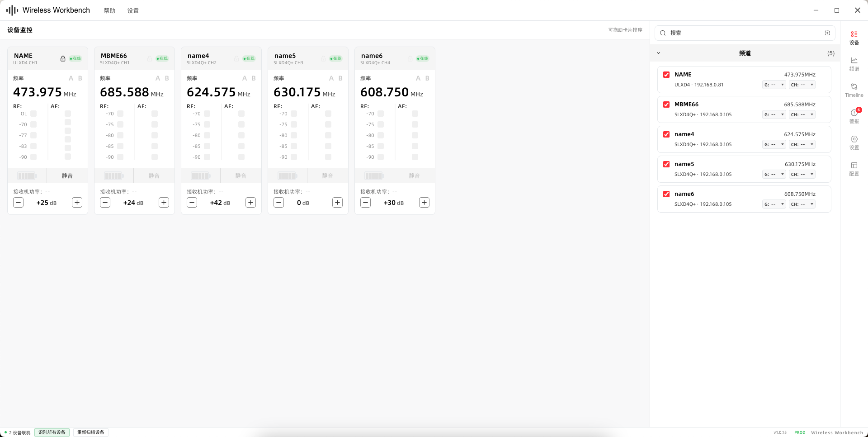Click the 识别所有设备 button
The width and height of the screenshot is (868, 437).
click(52, 432)
